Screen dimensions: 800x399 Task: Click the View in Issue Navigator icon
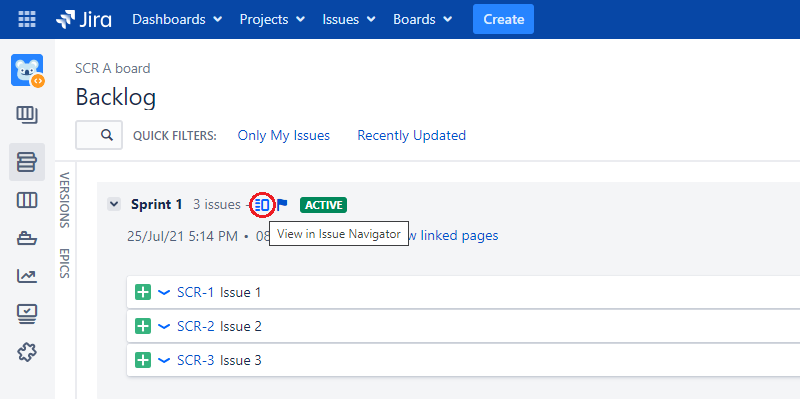pyautogui.click(x=263, y=205)
